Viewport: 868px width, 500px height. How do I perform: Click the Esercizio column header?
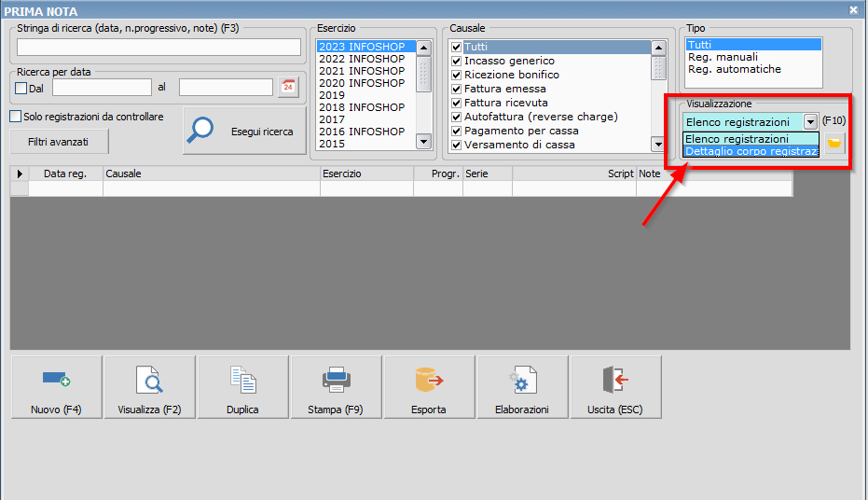coord(367,174)
